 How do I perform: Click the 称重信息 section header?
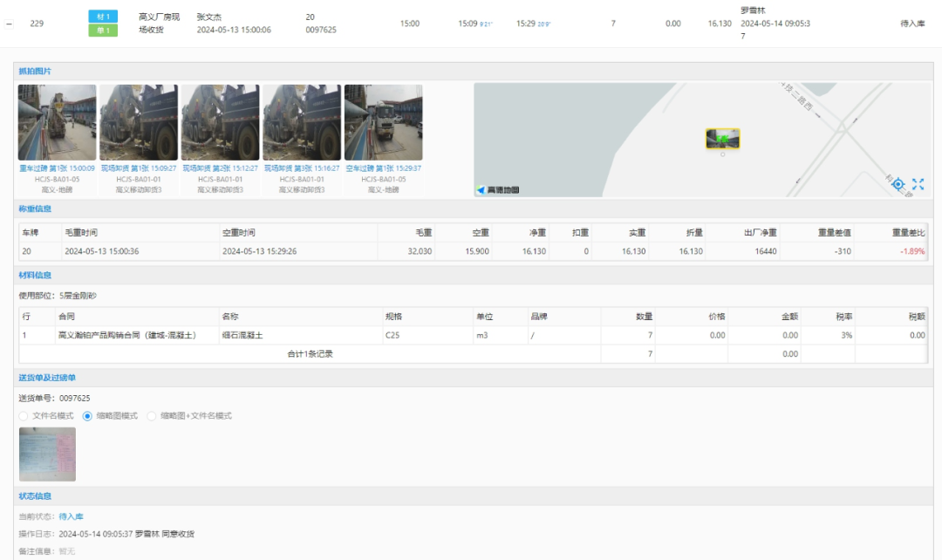[35, 208]
